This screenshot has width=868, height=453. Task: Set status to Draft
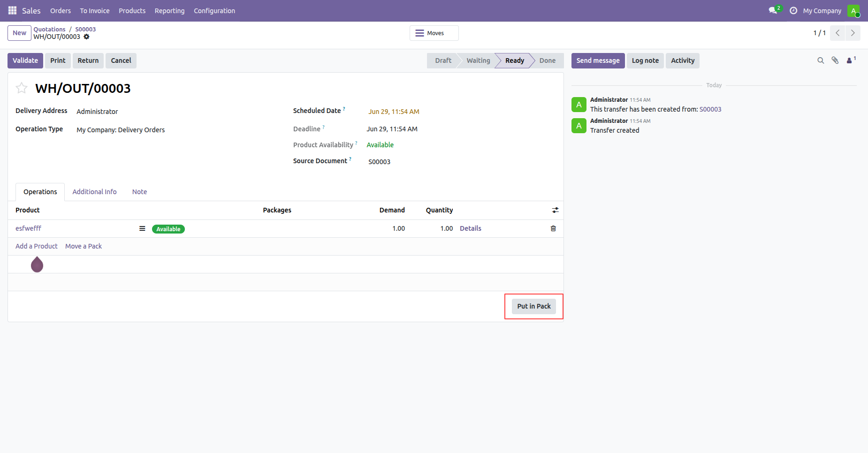(x=443, y=60)
